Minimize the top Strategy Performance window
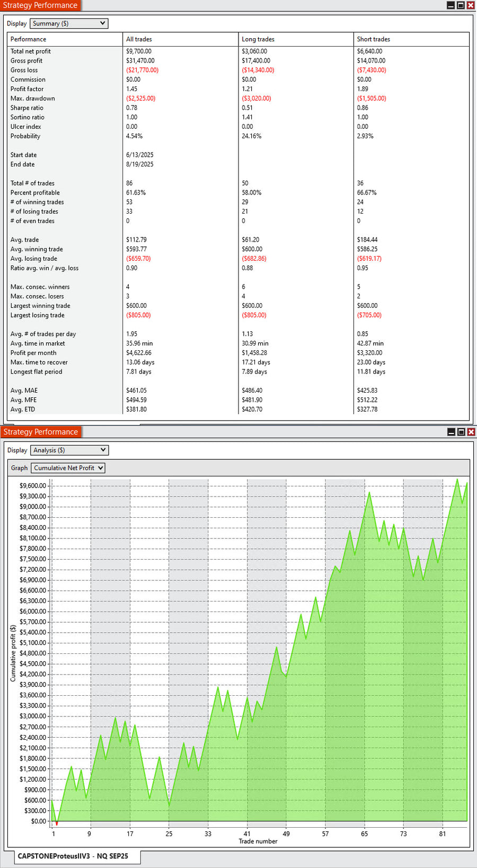The height and width of the screenshot is (868, 477). point(451,5)
